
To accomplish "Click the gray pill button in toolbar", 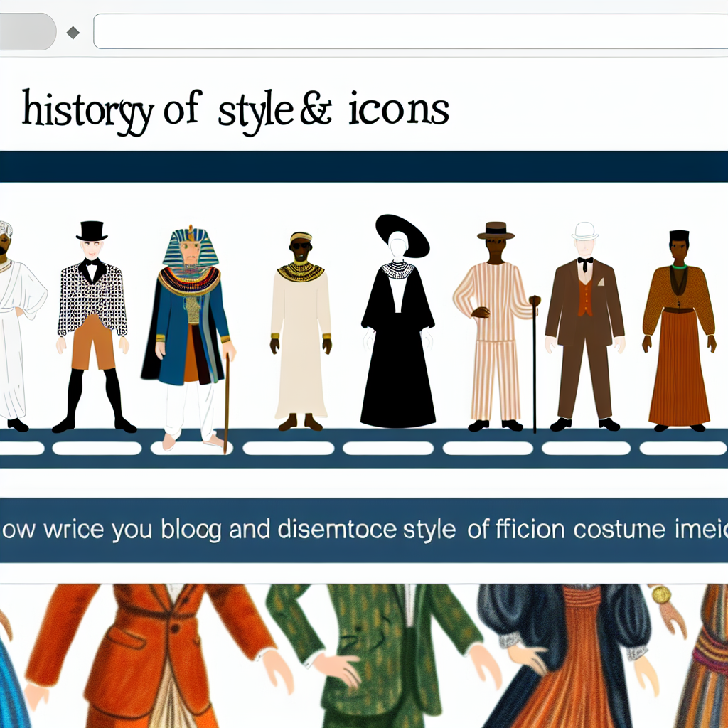I will click(28, 31).
